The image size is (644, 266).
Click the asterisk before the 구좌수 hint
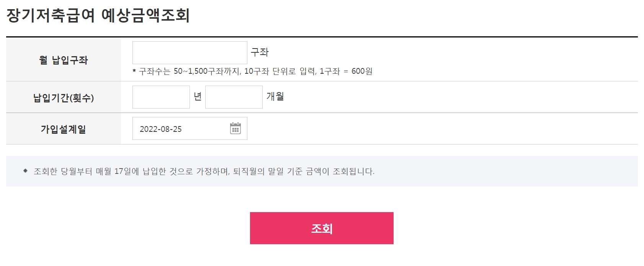coord(134,71)
